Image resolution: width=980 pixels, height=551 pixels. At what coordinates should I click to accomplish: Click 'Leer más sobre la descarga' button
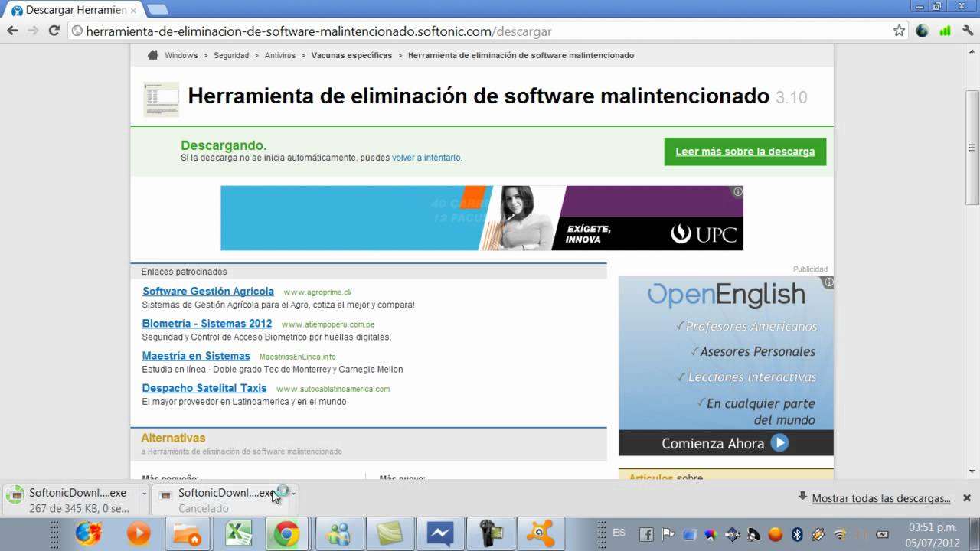[745, 152]
